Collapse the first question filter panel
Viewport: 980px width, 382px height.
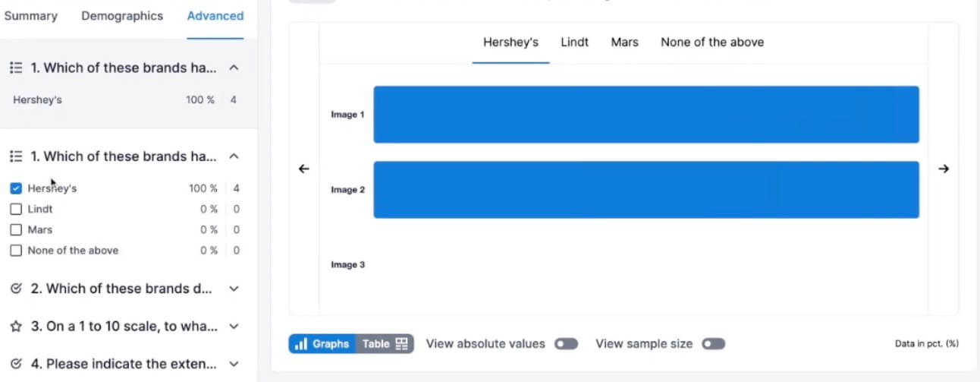pyautogui.click(x=234, y=68)
